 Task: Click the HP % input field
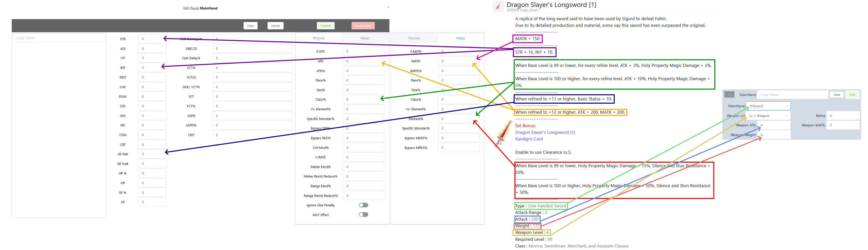tap(152, 173)
